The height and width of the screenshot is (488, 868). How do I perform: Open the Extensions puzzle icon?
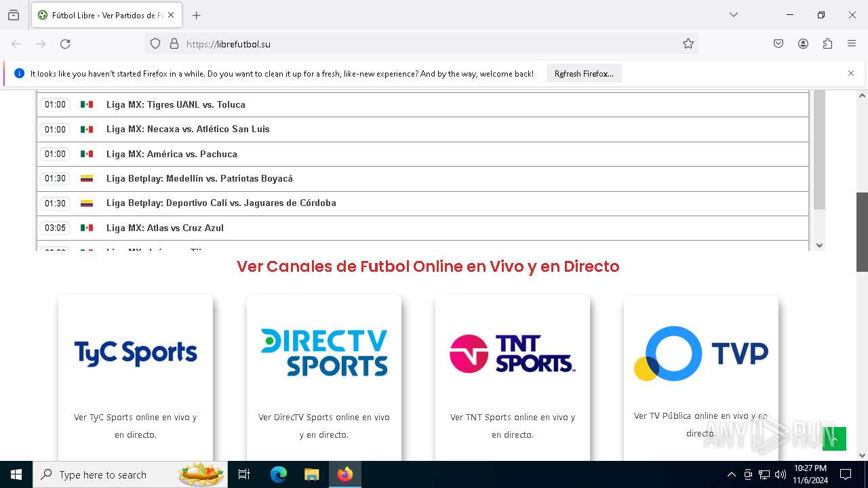tap(827, 43)
